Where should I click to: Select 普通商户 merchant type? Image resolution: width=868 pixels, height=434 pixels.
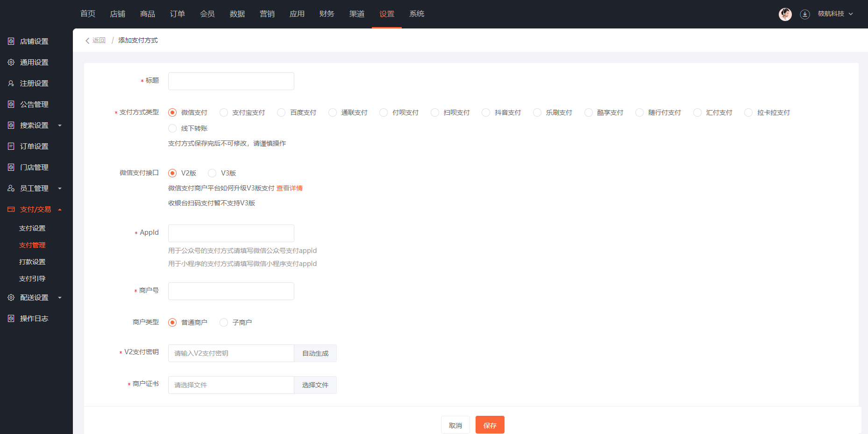click(x=172, y=322)
